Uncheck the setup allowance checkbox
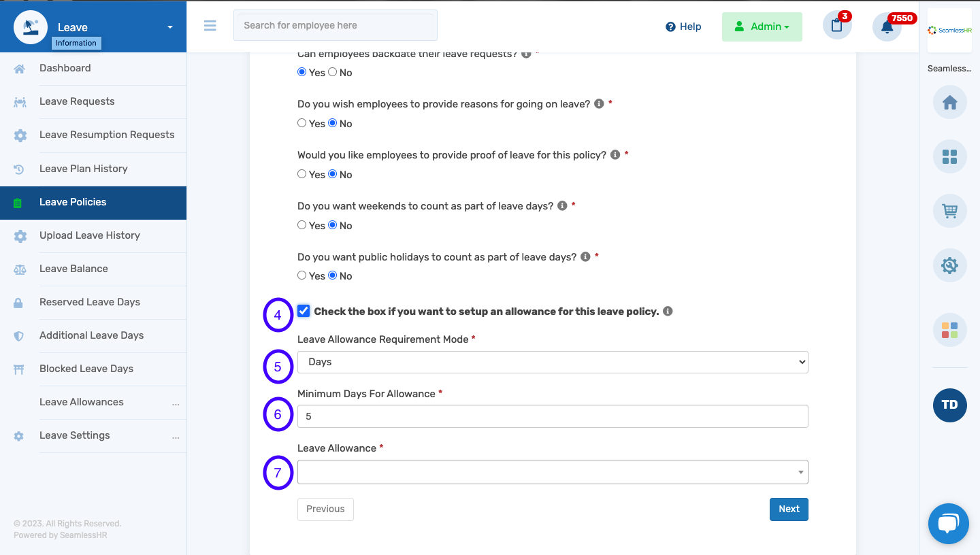The height and width of the screenshot is (555, 980). pyautogui.click(x=304, y=311)
